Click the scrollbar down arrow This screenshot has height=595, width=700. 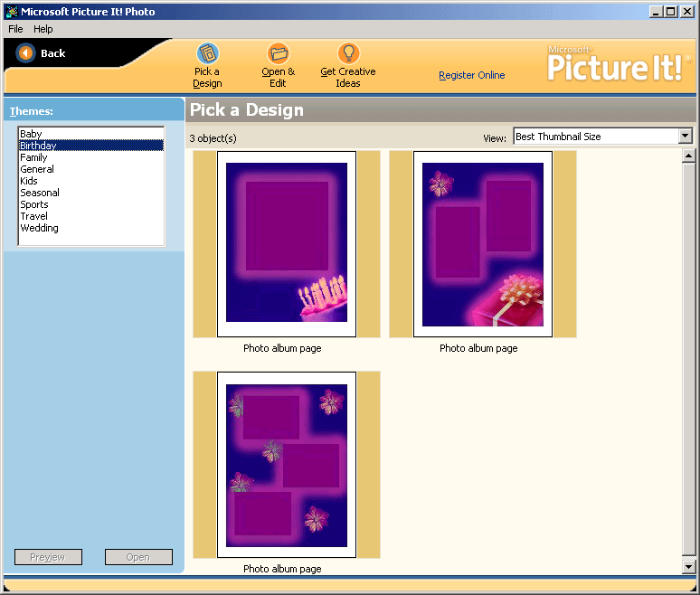click(688, 567)
